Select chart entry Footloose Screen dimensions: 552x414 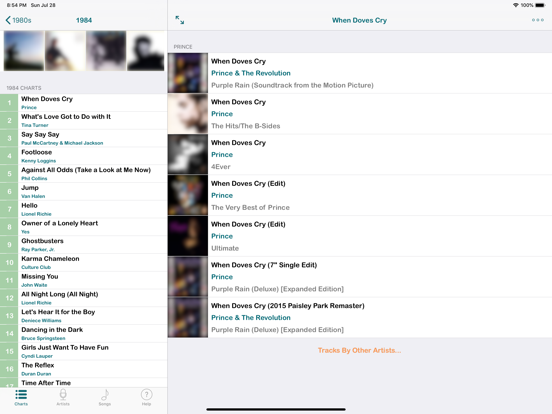[83, 156]
